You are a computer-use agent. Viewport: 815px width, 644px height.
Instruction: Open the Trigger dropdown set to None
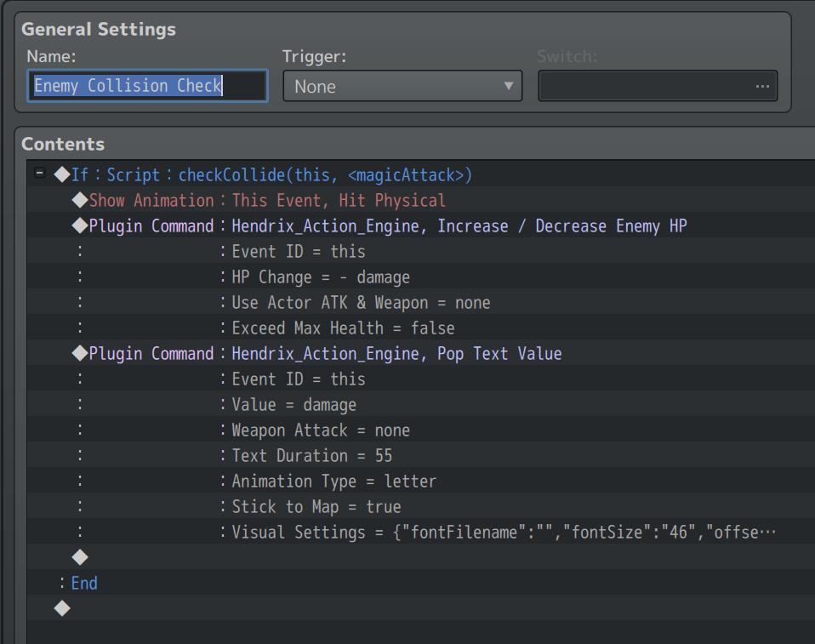pyautogui.click(x=402, y=86)
